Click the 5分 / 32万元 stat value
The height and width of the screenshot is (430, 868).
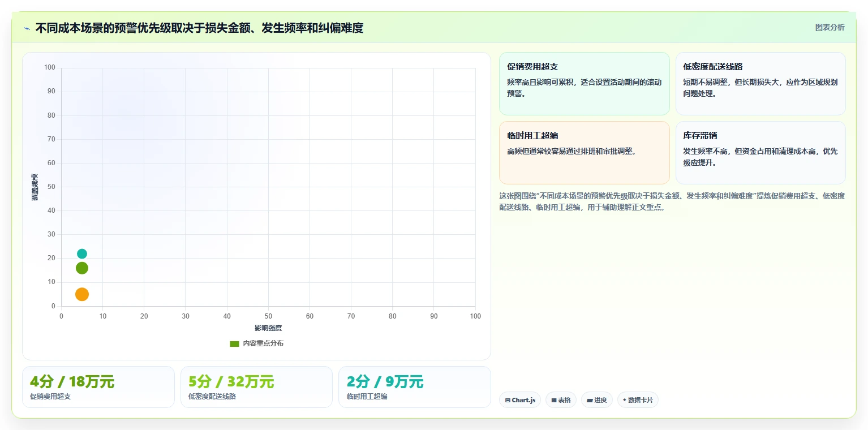pos(231,382)
